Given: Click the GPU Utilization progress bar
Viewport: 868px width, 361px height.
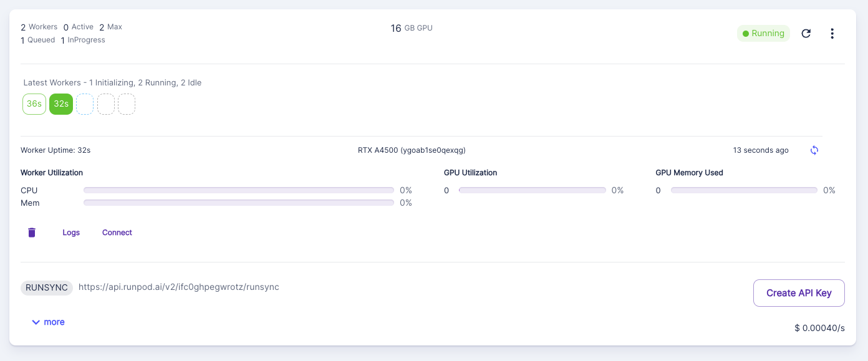Looking at the screenshot, I should coord(533,190).
